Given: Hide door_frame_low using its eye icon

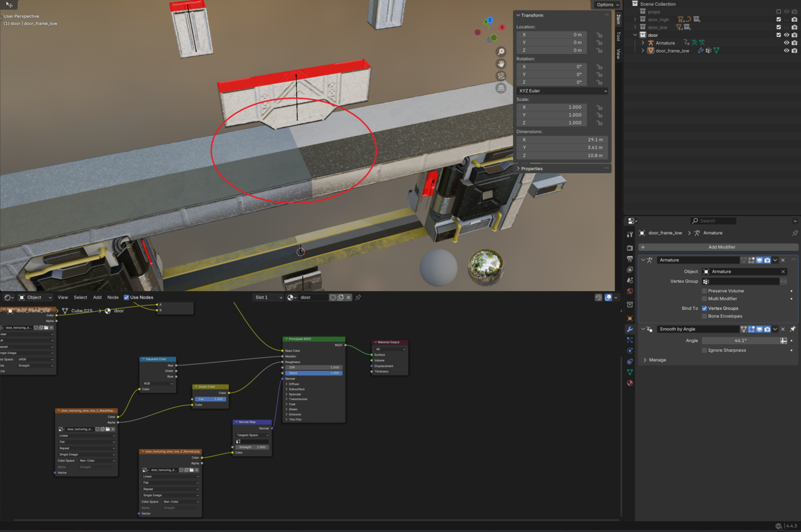Looking at the screenshot, I should click(787, 51).
